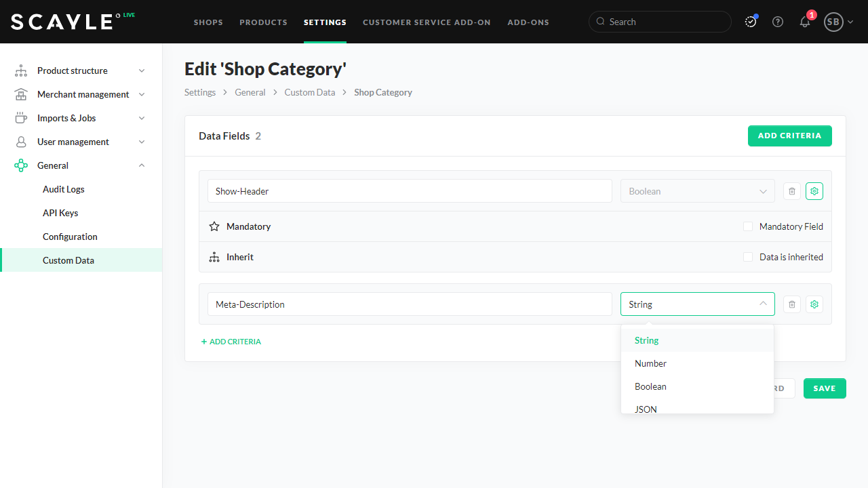Open settings gear for Meta-Description field
Screen dimensions: 868x488
pyautogui.click(x=814, y=304)
